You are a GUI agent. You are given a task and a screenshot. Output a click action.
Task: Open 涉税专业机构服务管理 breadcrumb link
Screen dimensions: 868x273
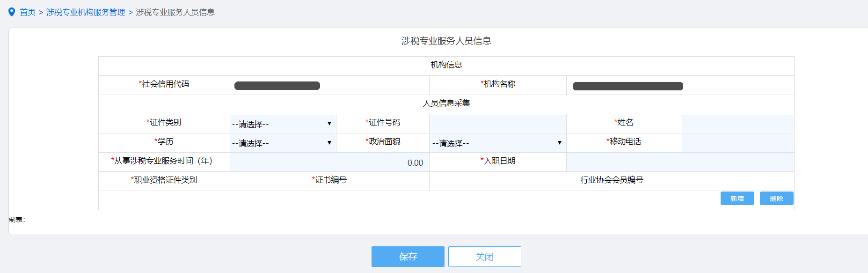coord(86,12)
